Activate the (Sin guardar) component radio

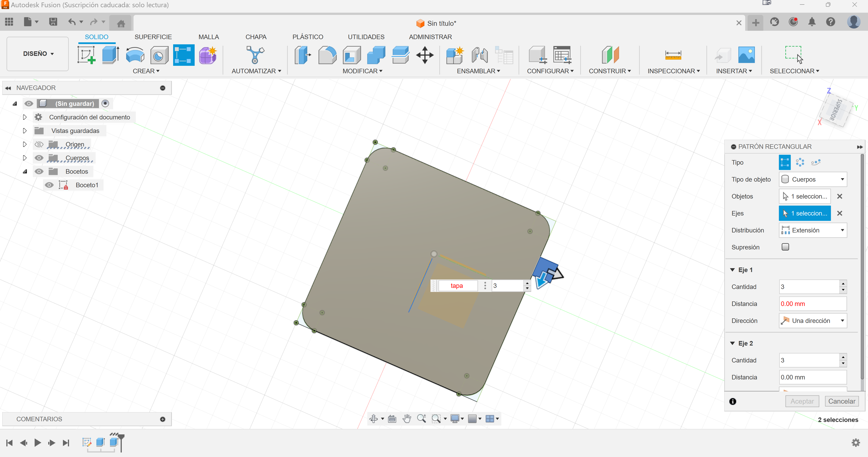click(105, 103)
